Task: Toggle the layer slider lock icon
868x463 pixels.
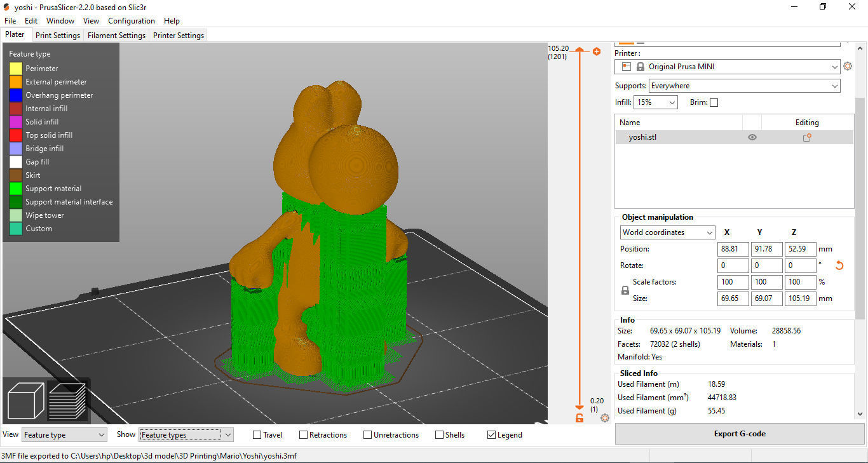Action: pos(579,417)
